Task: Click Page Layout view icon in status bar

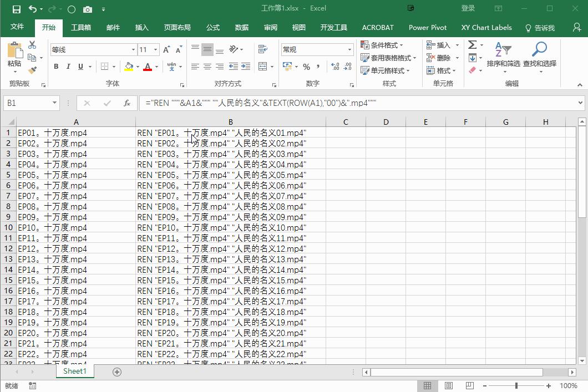Action: pyautogui.click(x=449, y=386)
